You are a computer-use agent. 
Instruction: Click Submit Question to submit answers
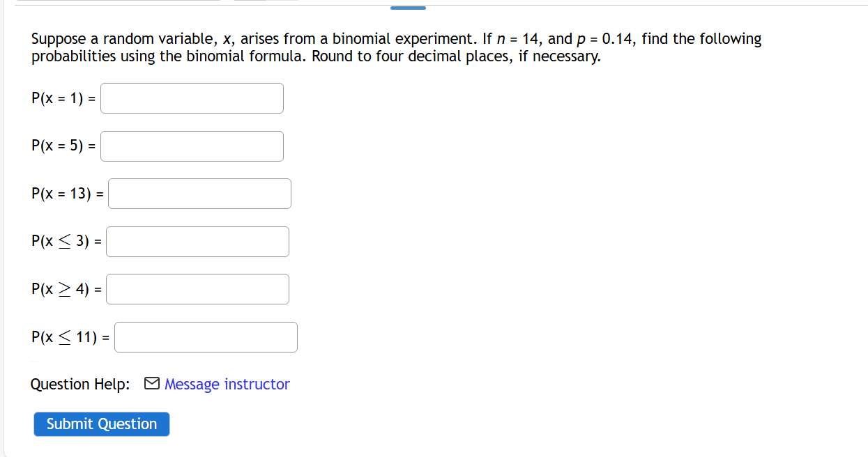click(x=101, y=424)
